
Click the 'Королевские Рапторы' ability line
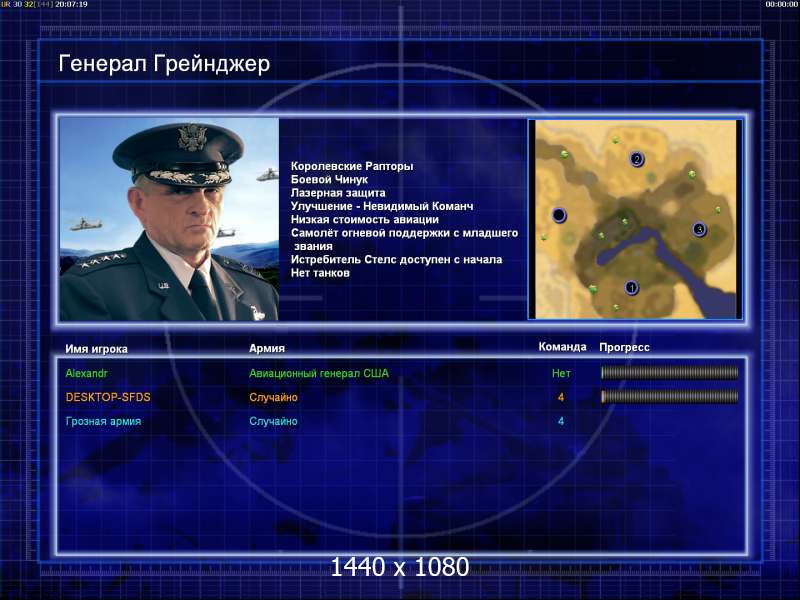pyautogui.click(x=352, y=166)
